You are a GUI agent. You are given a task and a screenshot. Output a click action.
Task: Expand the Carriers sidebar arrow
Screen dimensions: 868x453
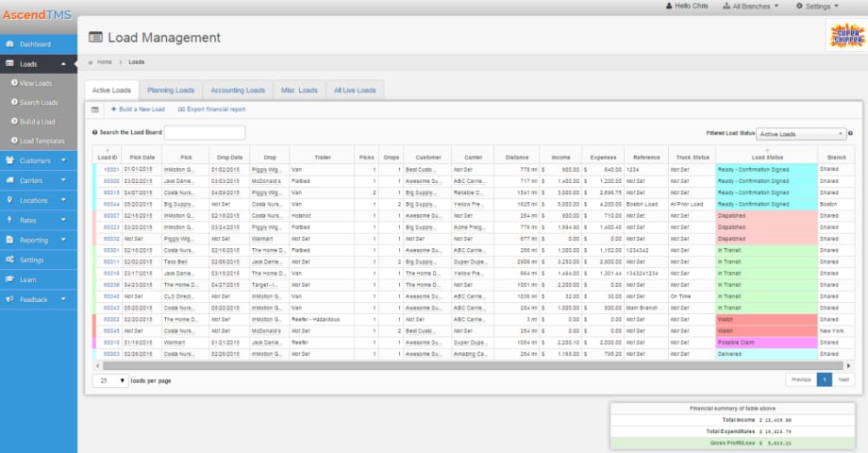point(63,180)
